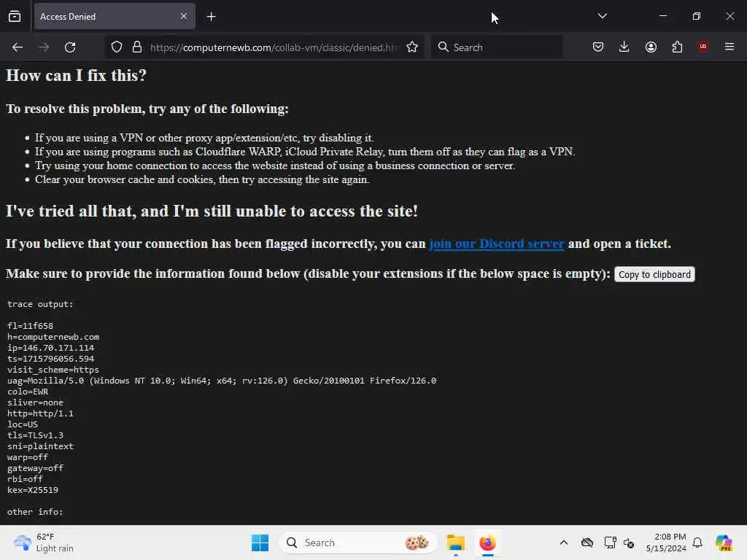The width and height of the screenshot is (747, 560).
Task: Open the display/cast tray icon
Action: point(610,542)
